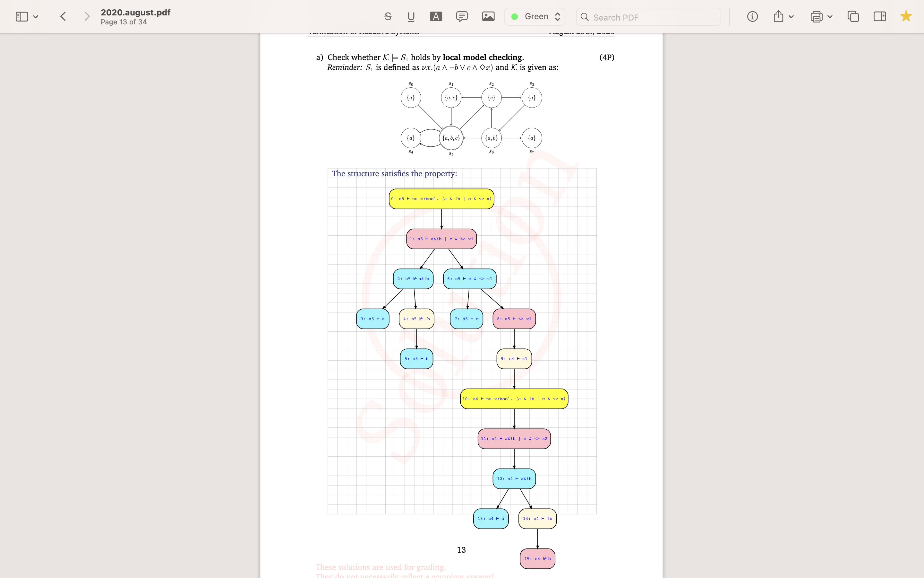Click tree node 0: s5 nu x:bool
Image resolution: width=924 pixels, height=578 pixels.
(441, 199)
